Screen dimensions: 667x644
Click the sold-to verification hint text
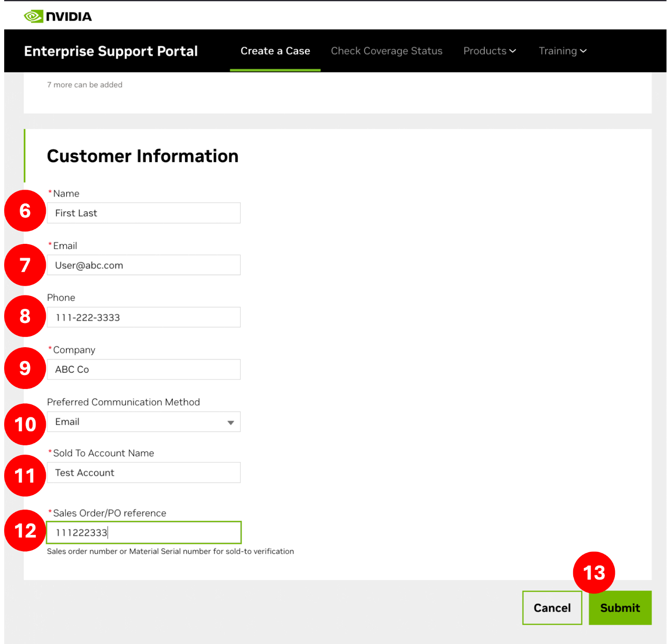click(171, 551)
